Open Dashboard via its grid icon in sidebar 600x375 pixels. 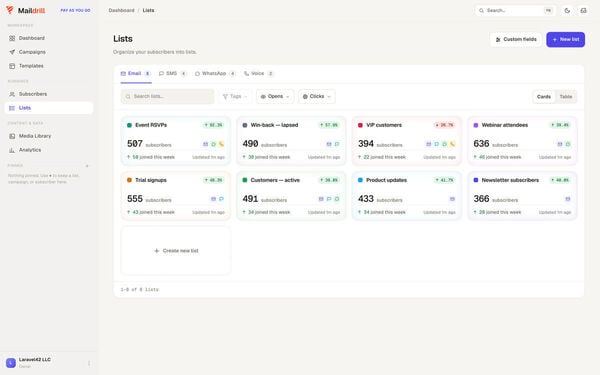[12, 38]
